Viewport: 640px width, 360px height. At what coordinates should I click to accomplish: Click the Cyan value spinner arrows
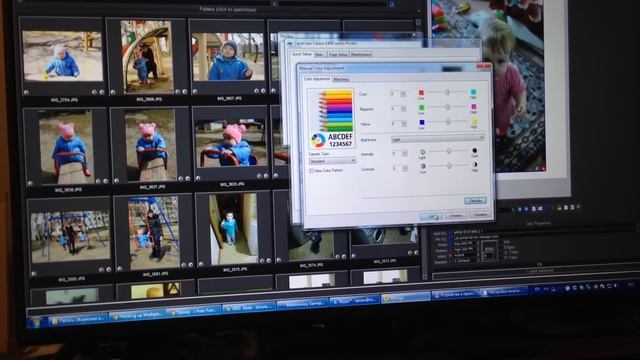click(x=403, y=94)
